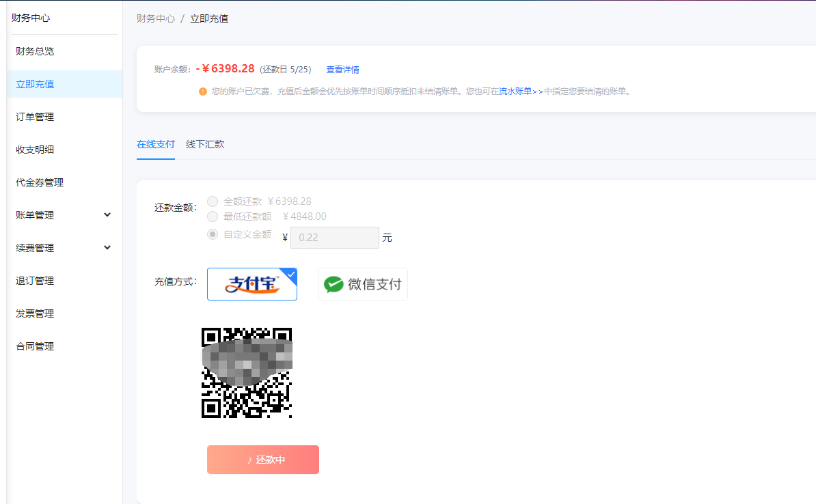Viewport: 816px width, 504px height.
Task: Select 最低还款额 radio button
Action: 213,216
